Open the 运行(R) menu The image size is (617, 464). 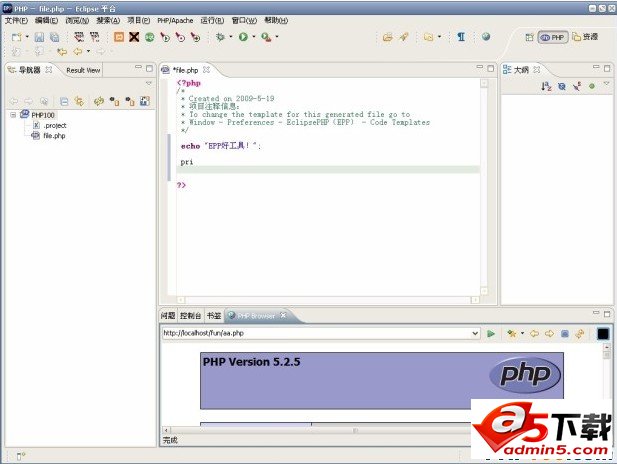click(x=212, y=20)
